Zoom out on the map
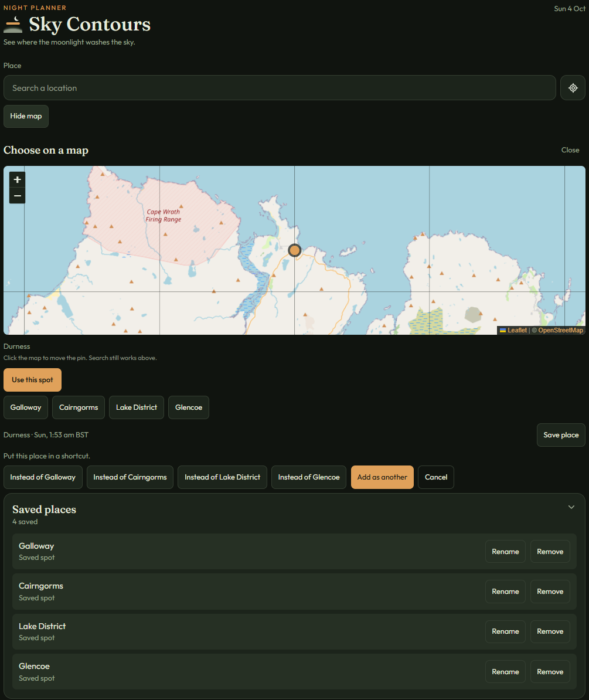The image size is (589, 700). click(x=18, y=196)
